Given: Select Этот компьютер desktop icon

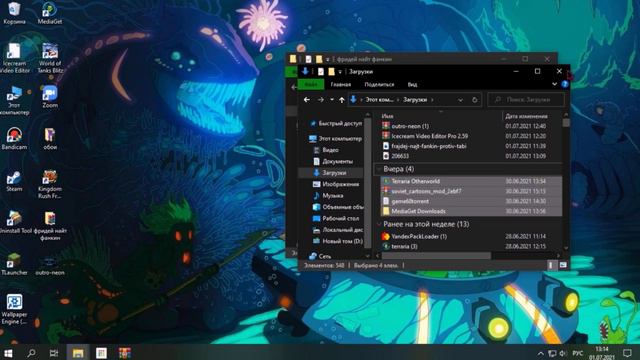Looking at the screenshot, I should click(14, 100).
